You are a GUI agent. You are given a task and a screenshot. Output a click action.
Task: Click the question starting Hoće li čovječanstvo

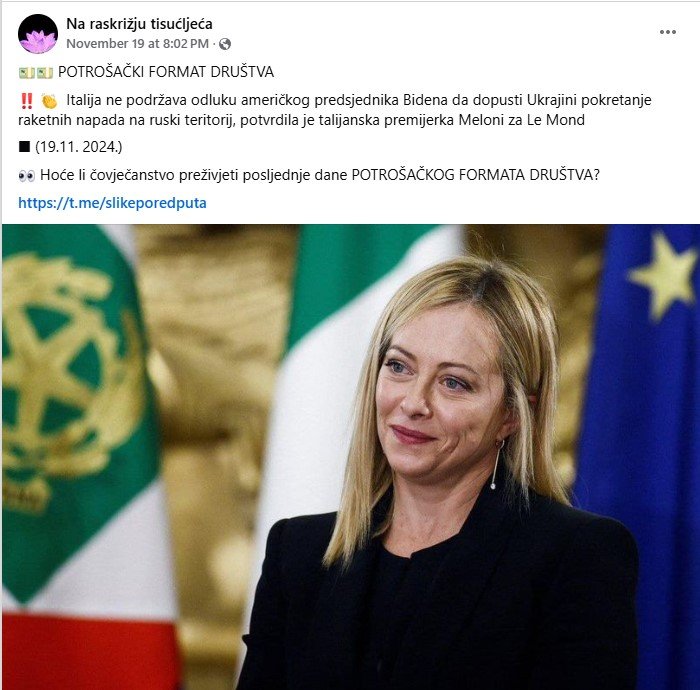pyautogui.click(x=320, y=175)
